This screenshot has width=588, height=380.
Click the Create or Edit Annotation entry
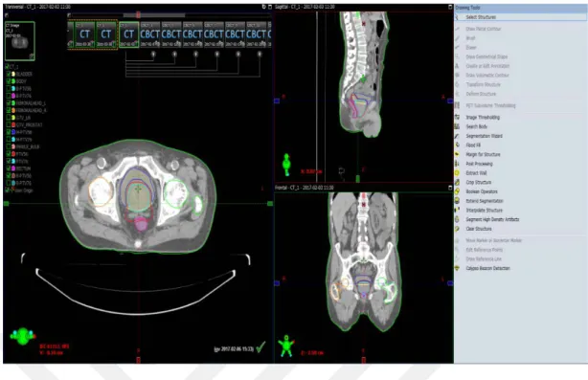pos(487,66)
